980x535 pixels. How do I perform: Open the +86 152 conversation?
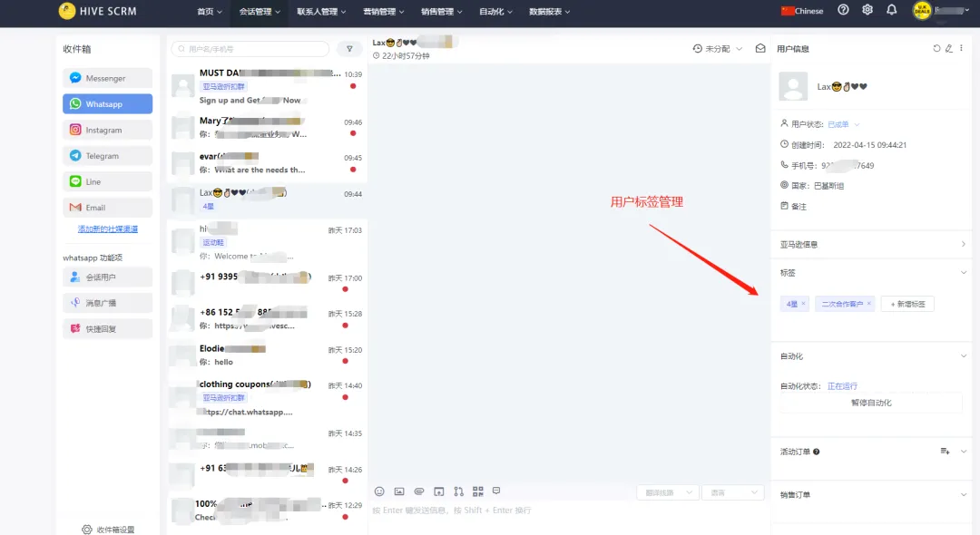(268, 318)
